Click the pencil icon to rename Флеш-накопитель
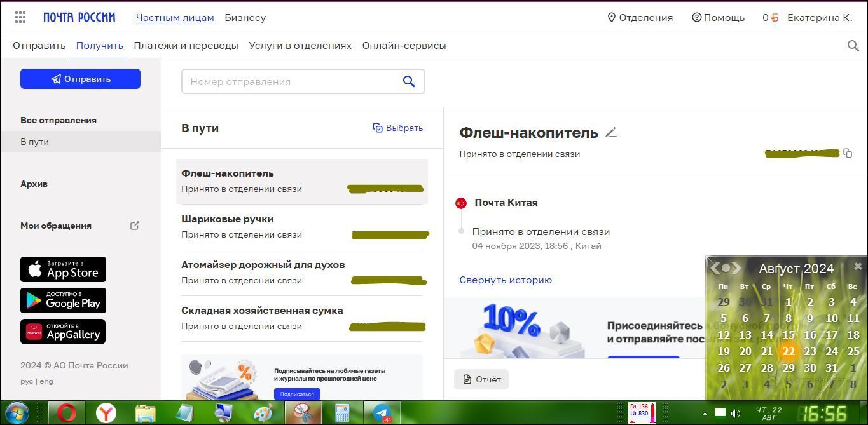 tap(611, 133)
